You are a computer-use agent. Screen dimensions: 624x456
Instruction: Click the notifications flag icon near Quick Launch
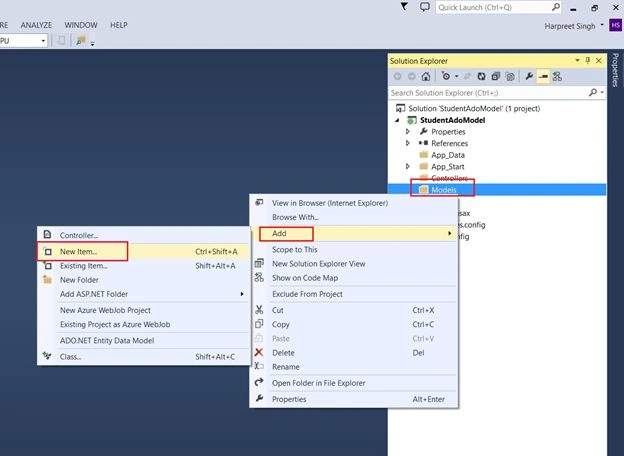click(x=404, y=7)
